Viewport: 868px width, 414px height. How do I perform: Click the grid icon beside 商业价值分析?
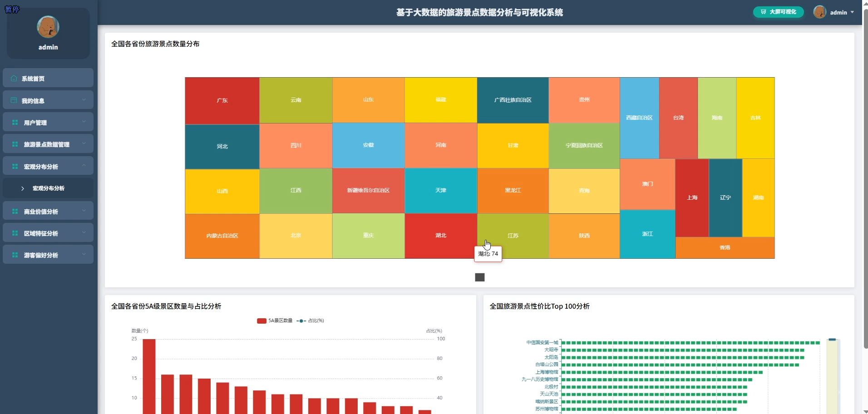coord(15,212)
